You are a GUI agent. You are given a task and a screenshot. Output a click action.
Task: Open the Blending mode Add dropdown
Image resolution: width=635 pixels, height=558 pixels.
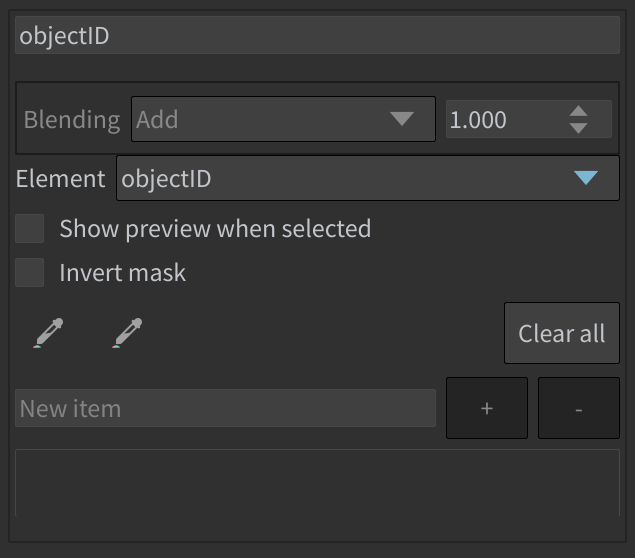click(283, 119)
